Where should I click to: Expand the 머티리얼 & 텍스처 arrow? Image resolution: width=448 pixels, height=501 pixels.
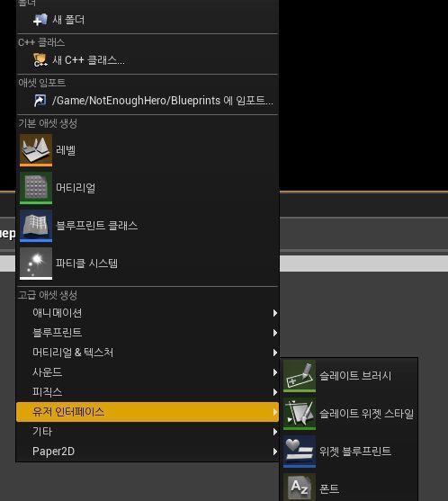pos(275,353)
